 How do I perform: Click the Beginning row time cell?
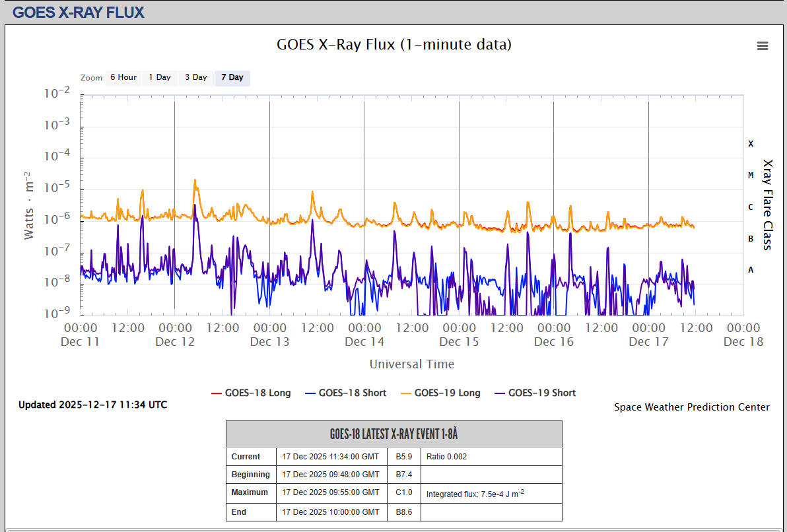330,475
